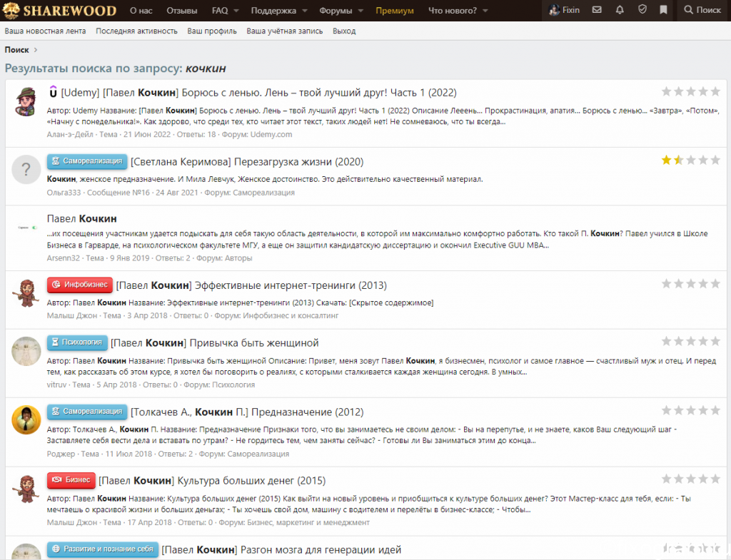Click small thumbnail beside Павел Кочкин thread

[26, 228]
